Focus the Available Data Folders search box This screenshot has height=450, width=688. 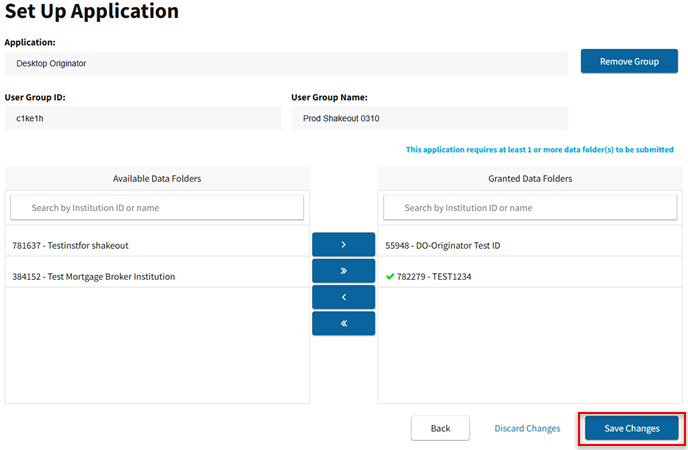tap(157, 207)
